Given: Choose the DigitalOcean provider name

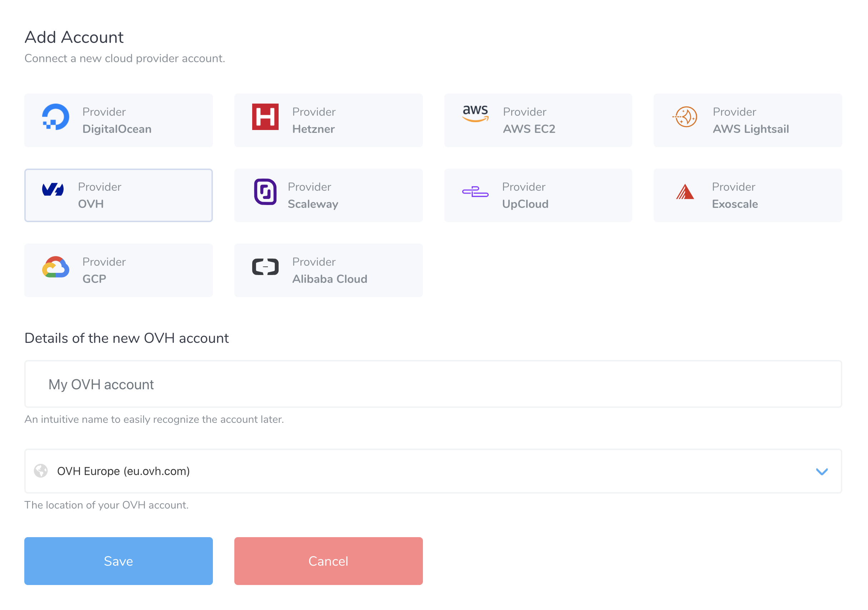Looking at the screenshot, I should (117, 129).
